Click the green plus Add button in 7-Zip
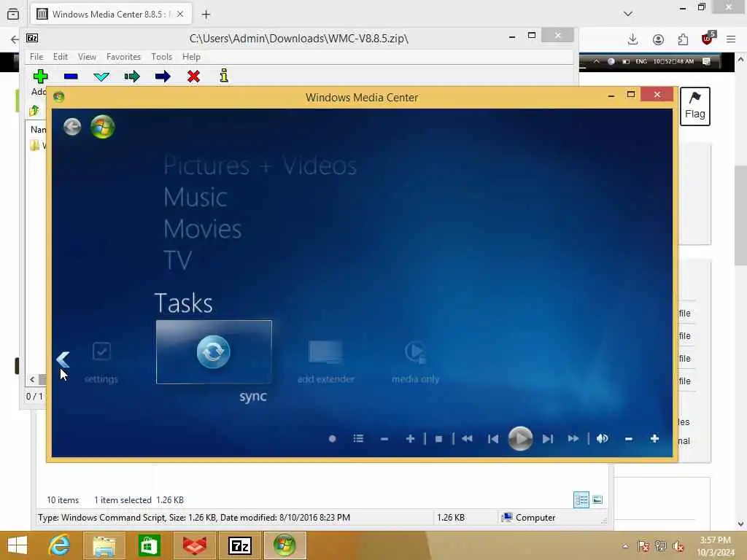The image size is (747, 560). tap(41, 76)
